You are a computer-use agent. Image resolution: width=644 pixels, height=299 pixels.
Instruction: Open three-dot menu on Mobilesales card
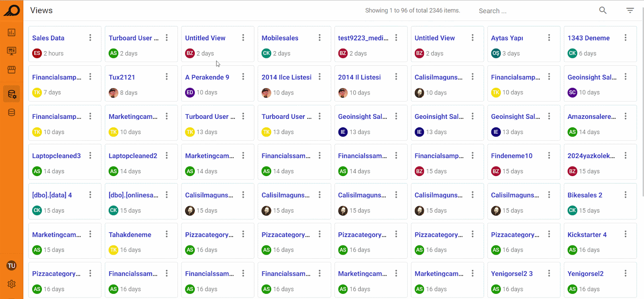320,37
